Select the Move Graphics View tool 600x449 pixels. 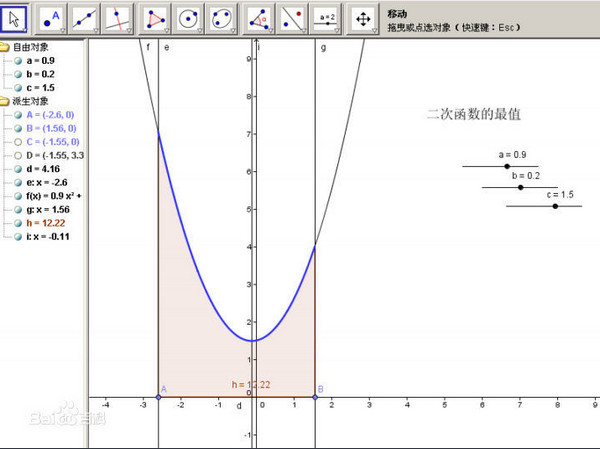coord(362,18)
